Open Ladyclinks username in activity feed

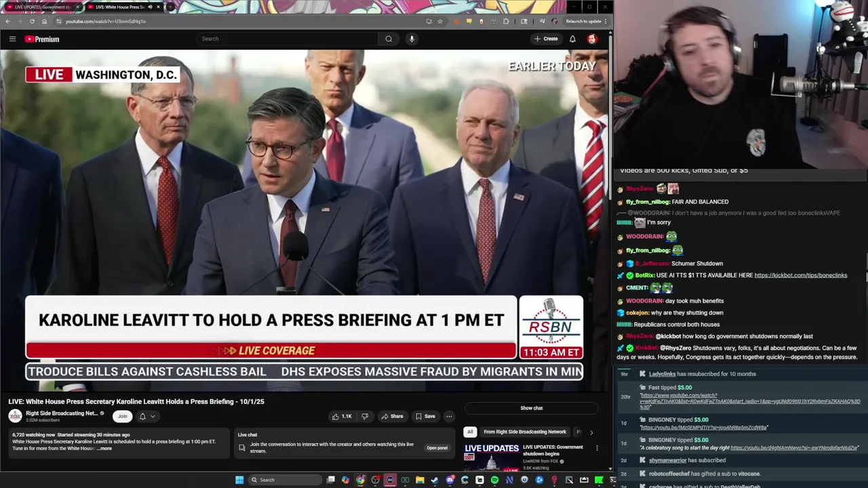tap(662, 374)
